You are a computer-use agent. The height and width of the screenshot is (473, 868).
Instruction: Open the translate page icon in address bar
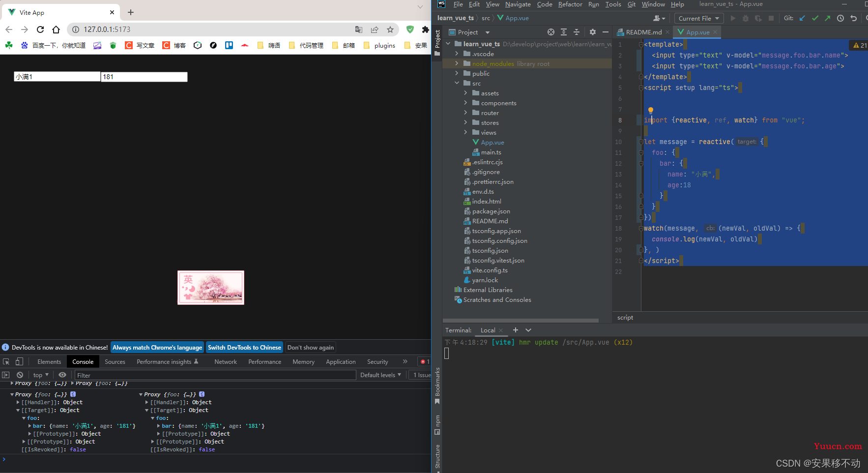click(x=359, y=30)
